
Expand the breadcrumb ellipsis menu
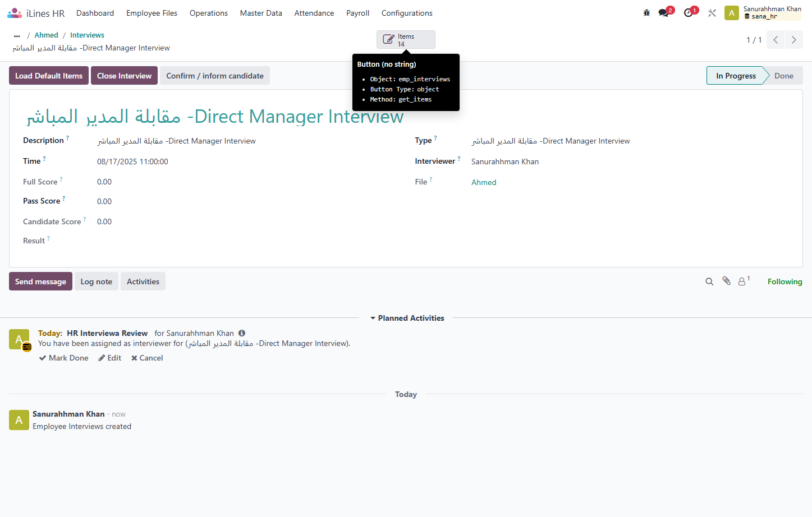click(17, 35)
